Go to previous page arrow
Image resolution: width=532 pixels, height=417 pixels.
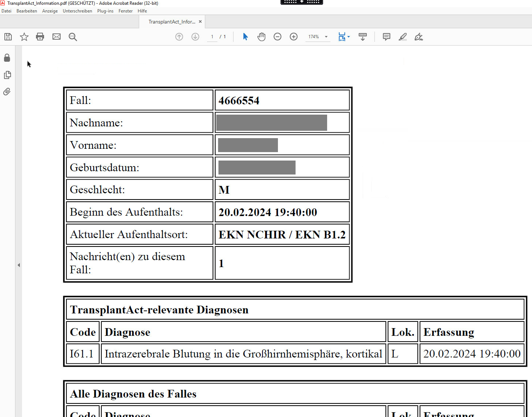179,37
